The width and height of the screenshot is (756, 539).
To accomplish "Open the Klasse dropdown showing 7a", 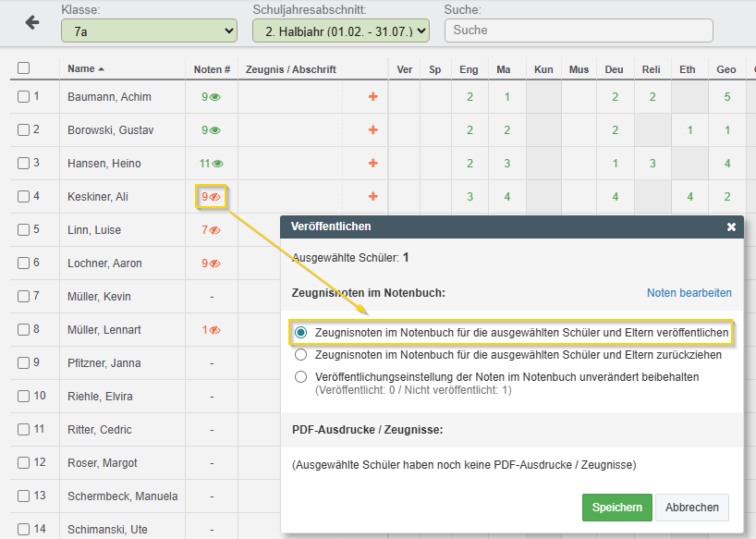I will 149,31.
